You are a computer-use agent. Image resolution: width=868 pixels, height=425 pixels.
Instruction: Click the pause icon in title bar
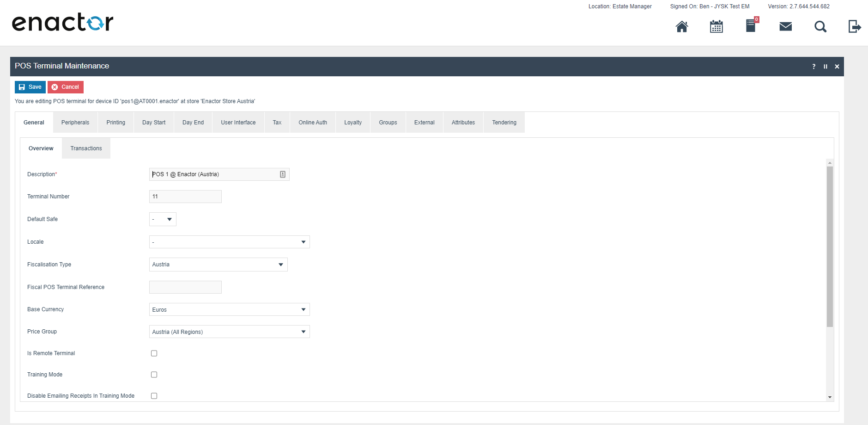click(x=826, y=67)
